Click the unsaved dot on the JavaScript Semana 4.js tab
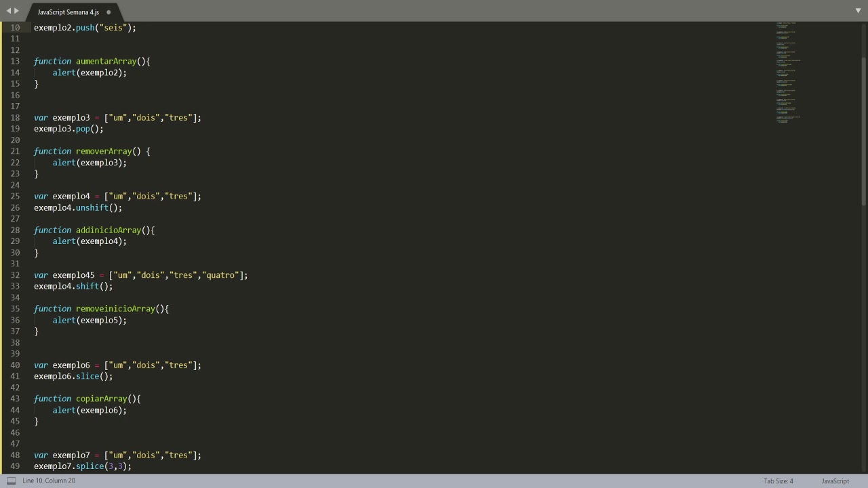Viewport: 868px width, 488px height. [108, 12]
